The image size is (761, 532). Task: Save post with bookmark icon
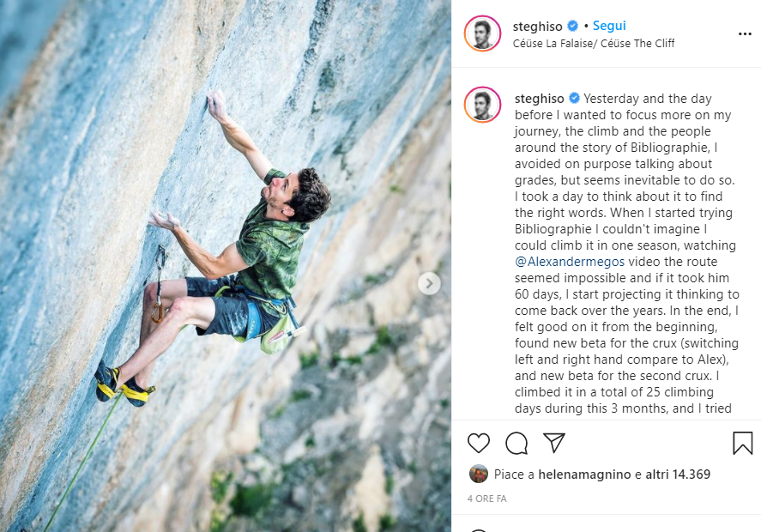point(743,443)
